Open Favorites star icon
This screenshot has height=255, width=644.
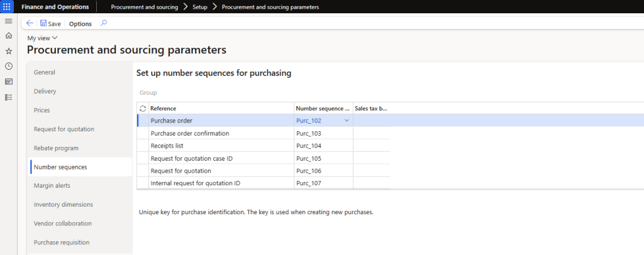8,51
